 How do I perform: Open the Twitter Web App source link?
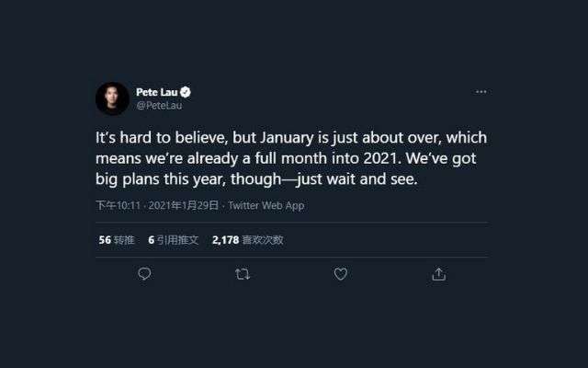[266, 206]
